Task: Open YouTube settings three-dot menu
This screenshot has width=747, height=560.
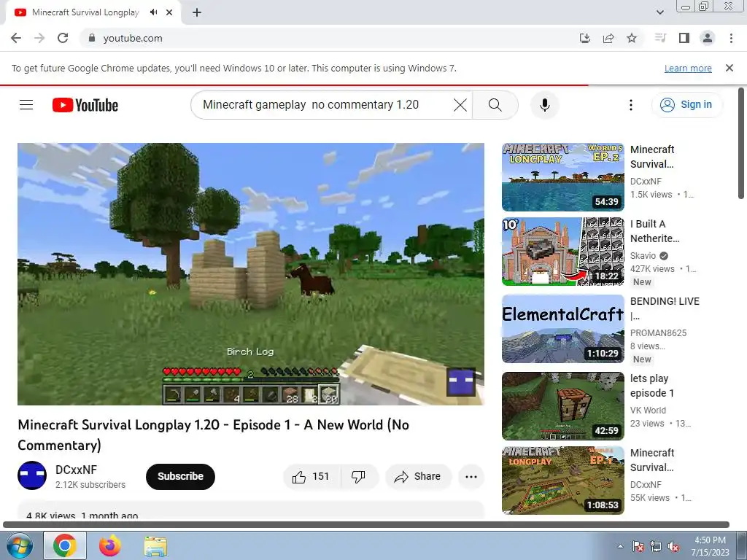Action: point(631,105)
